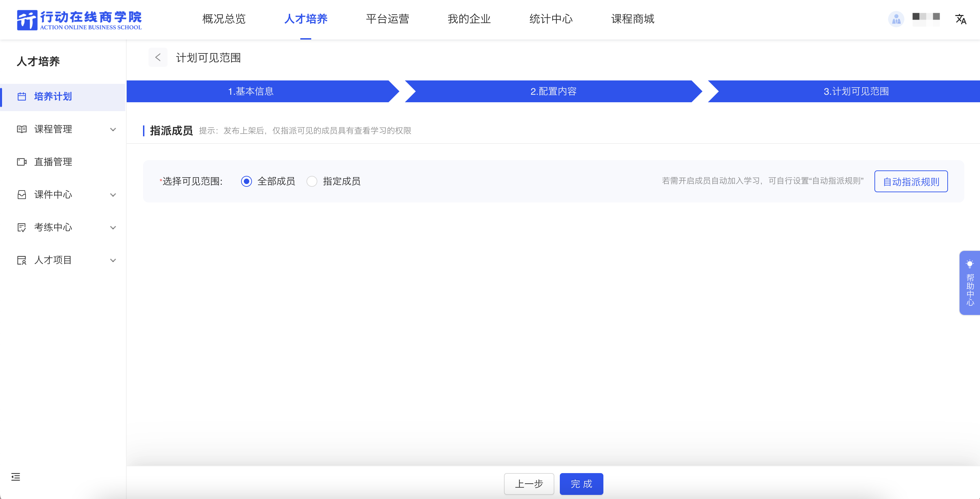Image resolution: width=980 pixels, height=499 pixels.
Task: Collapse the sidebar with the menu-fold icon
Action: pyautogui.click(x=16, y=477)
